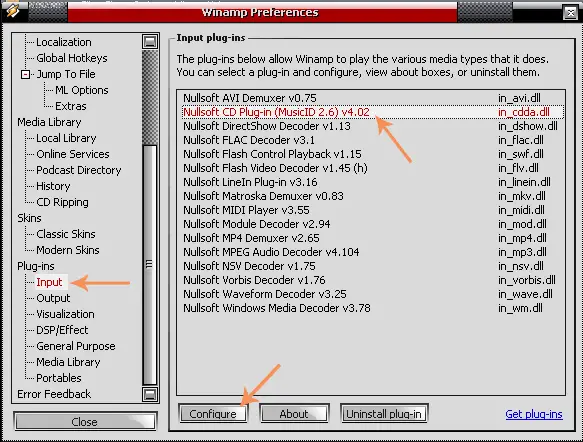583x442 pixels.
Task: Click the in_midi.dll filename
Action: pos(521,210)
